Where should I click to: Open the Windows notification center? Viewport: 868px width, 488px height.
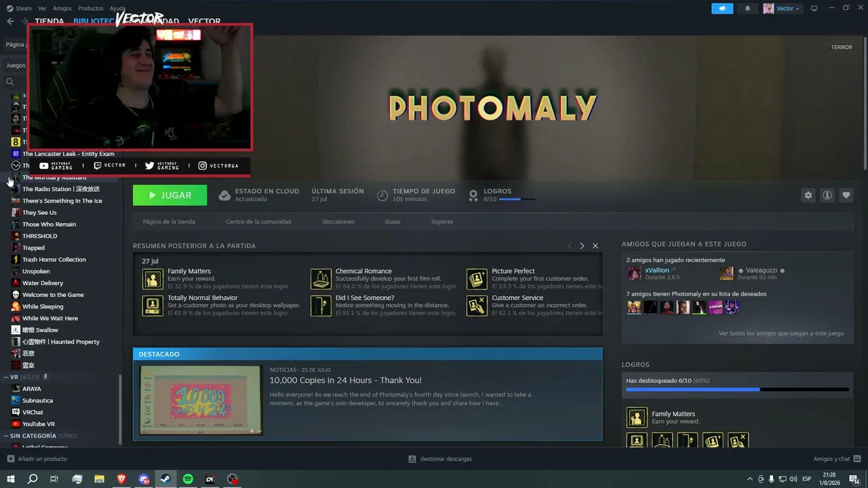coord(854,479)
